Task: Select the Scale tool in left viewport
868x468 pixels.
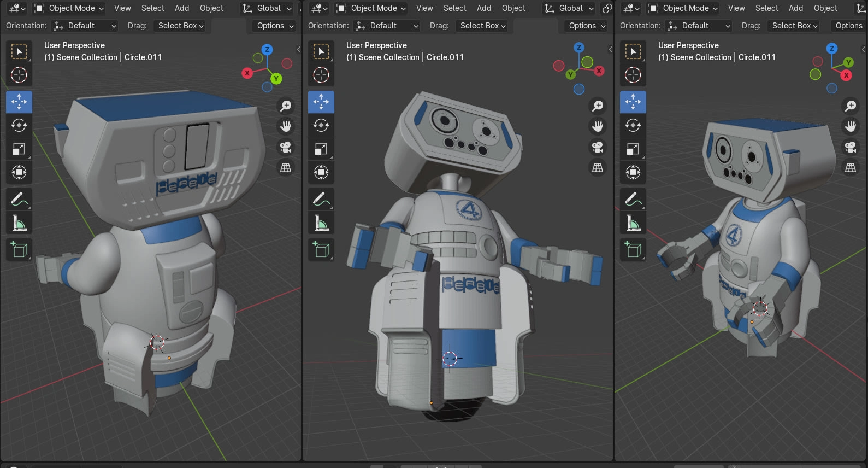Action: coord(19,149)
